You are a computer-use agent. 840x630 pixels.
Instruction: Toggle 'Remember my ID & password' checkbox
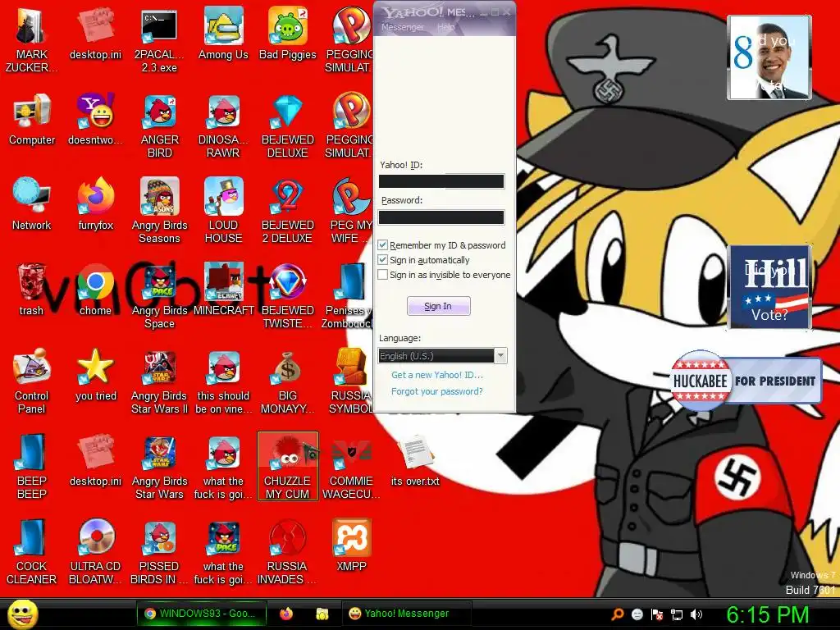click(382, 244)
